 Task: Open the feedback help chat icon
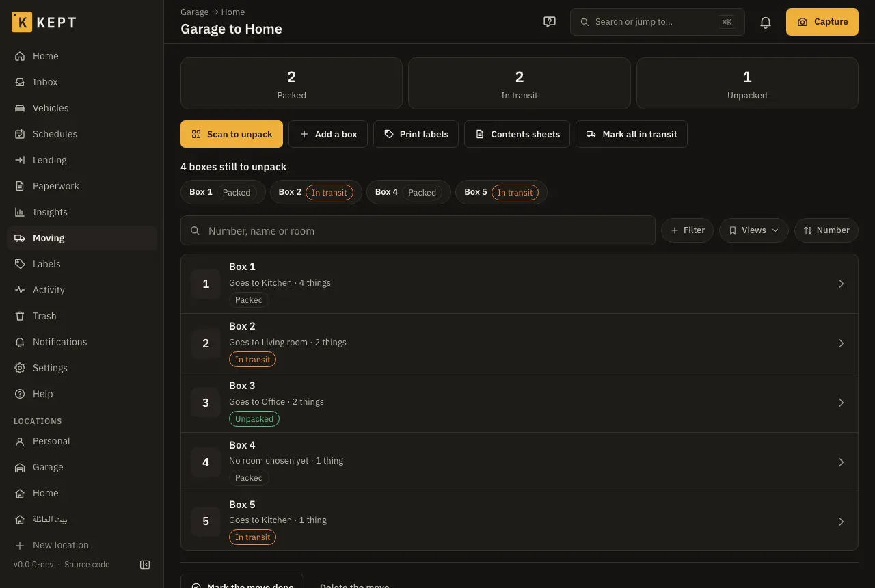pyautogui.click(x=550, y=22)
